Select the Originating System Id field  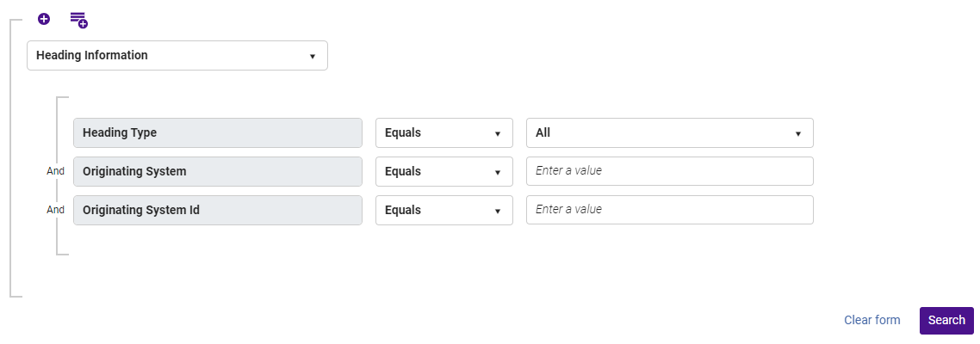click(x=217, y=210)
